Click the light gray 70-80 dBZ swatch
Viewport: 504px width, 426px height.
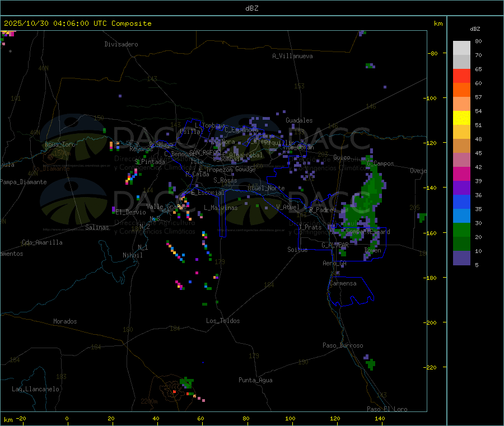tap(461, 48)
